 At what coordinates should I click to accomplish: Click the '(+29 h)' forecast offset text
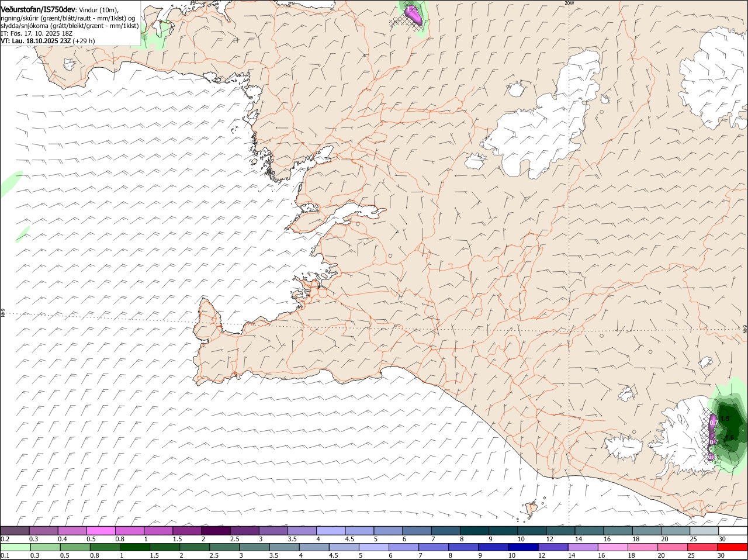pos(84,41)
